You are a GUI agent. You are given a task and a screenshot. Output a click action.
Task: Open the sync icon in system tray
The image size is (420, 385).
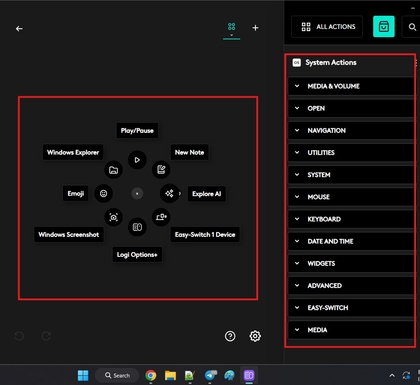click(x=406, y=376)
